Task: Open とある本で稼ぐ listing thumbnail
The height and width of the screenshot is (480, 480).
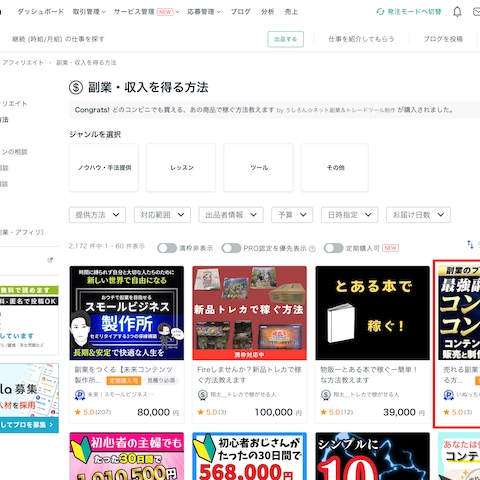Action: [x=373, y=313]
